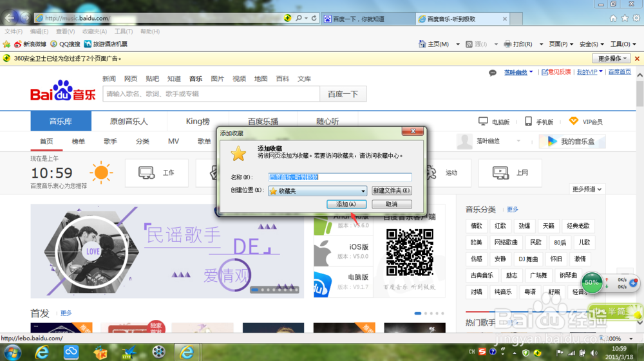644x361 pixels.
Task: Open the 文件(F) menu
Action: [14, 31]
